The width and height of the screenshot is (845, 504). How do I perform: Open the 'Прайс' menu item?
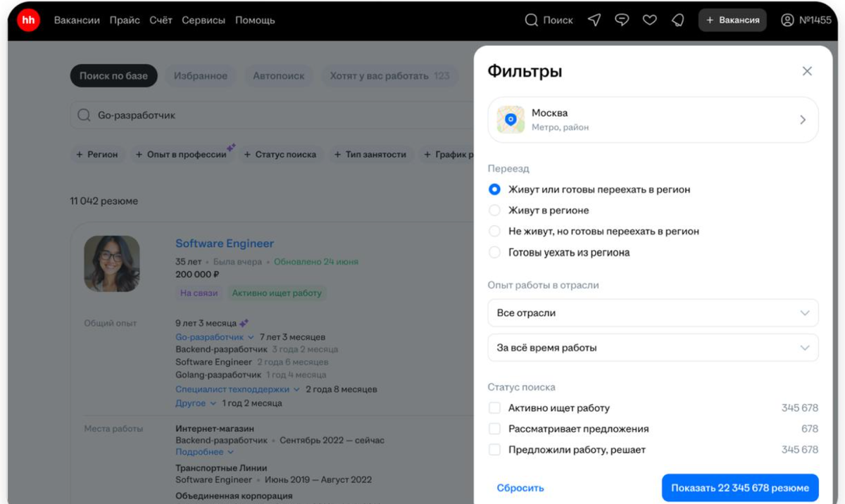click(x=125, y=20)
